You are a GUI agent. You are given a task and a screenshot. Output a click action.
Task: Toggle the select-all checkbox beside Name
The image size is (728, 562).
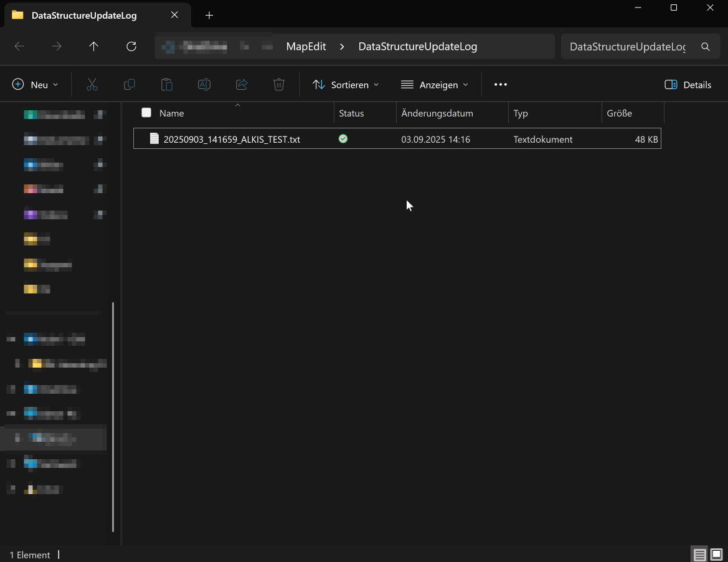pyautogui.click(x=146, y=113)
